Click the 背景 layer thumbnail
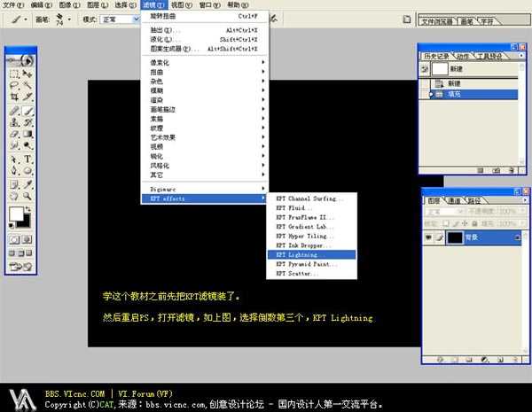Viewport: 532px width, 412px height. point(455,237)
